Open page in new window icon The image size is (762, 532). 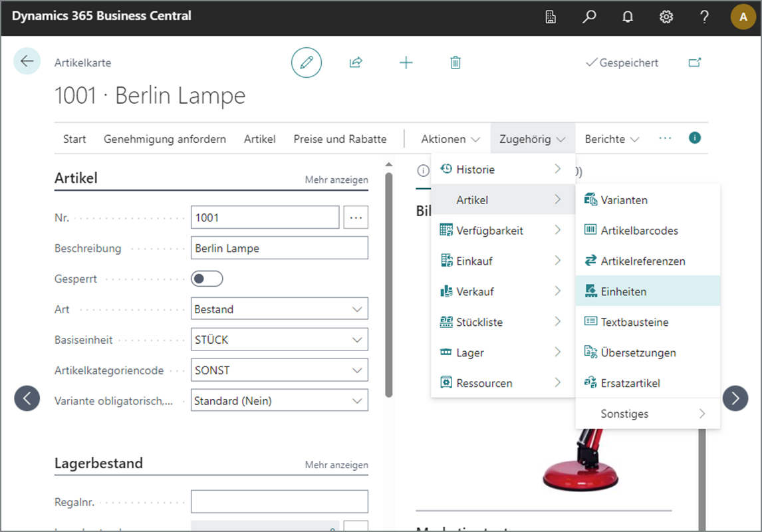695,63
